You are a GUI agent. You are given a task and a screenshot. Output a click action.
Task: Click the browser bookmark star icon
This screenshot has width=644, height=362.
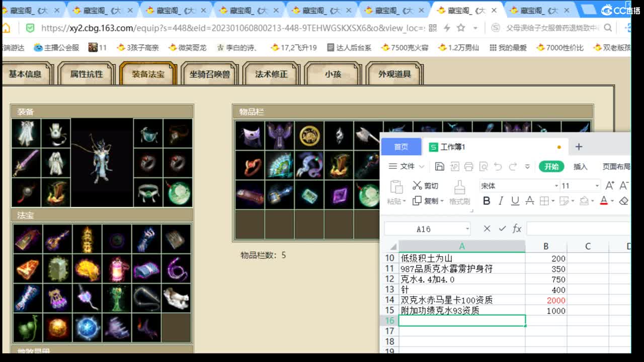pos(460,28)
